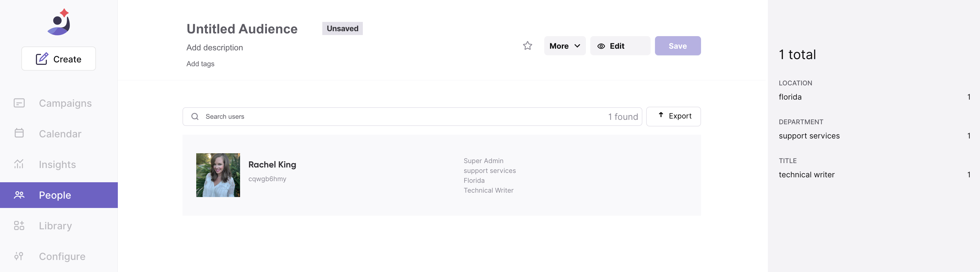Select florida under LOCATION
The height and width of the screenshot is (272, 980).
click(874, 97)
